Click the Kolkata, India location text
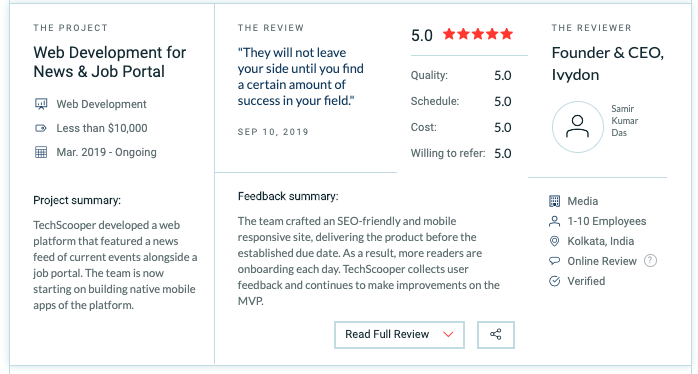The width and height of the screenshot is (698, 374). pyautogui.click(x=601, y=241)
